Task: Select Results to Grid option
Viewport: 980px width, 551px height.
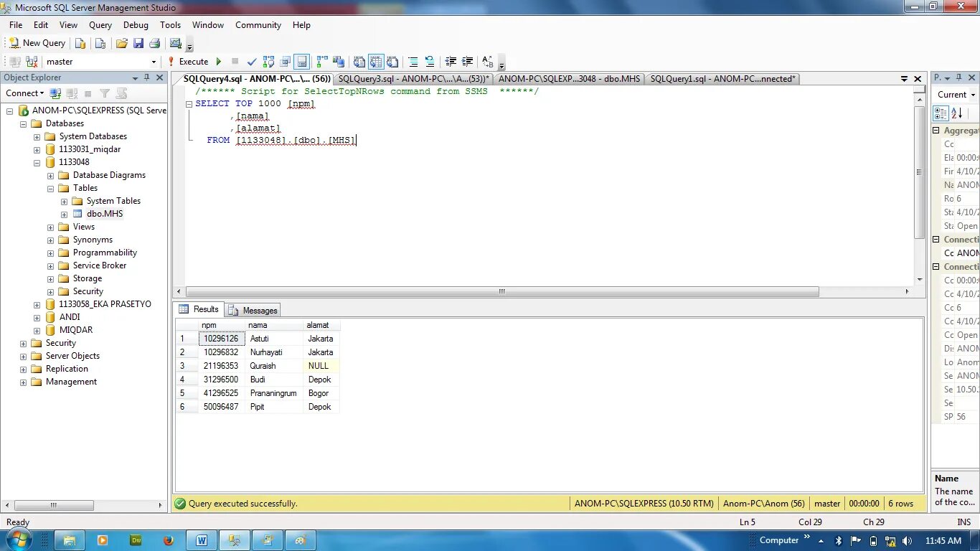Action: [376, 62]
